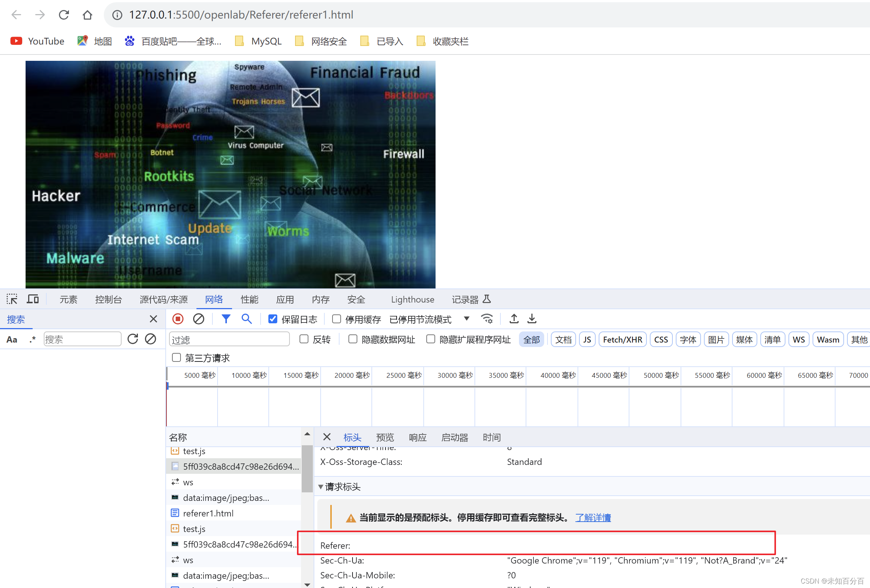Viewport: 870px width, 588px height.
Task: Switch to 启动器 request tab
Action: click(454, 437)
